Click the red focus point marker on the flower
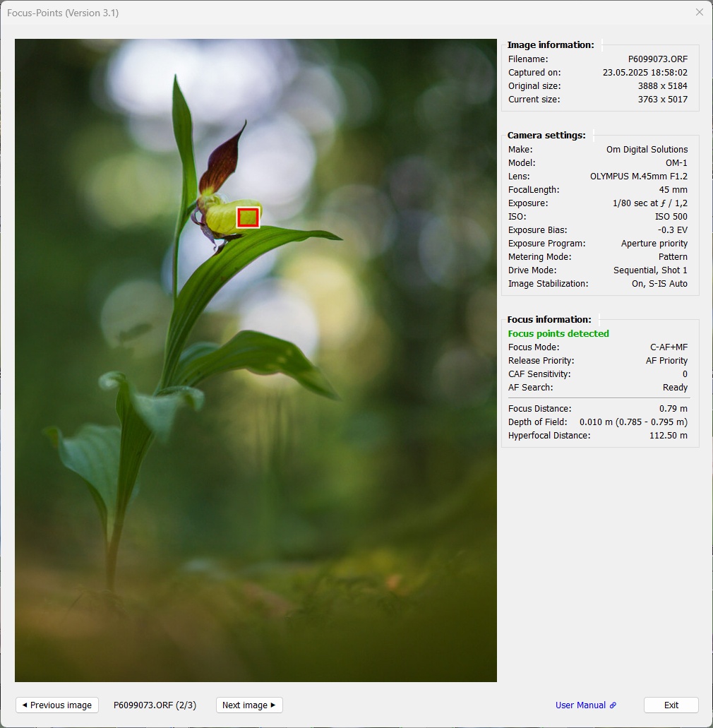This screenshot has height=728, width=713. coord(248,217)
